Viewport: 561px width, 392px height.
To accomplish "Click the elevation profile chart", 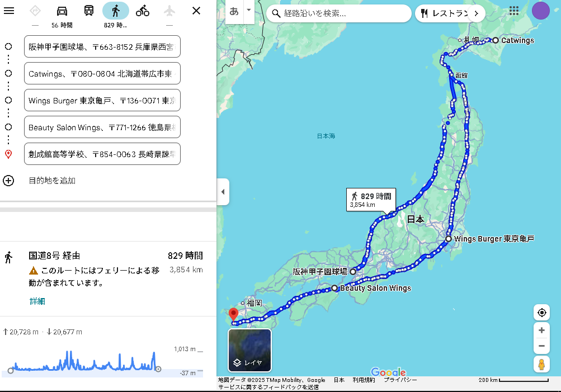I will [102, 361].
